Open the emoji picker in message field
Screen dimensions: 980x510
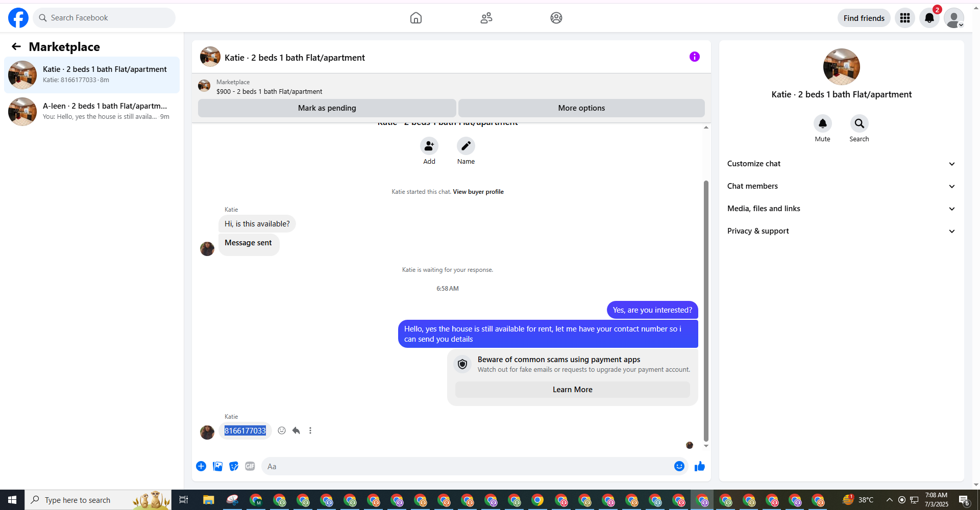679,466
